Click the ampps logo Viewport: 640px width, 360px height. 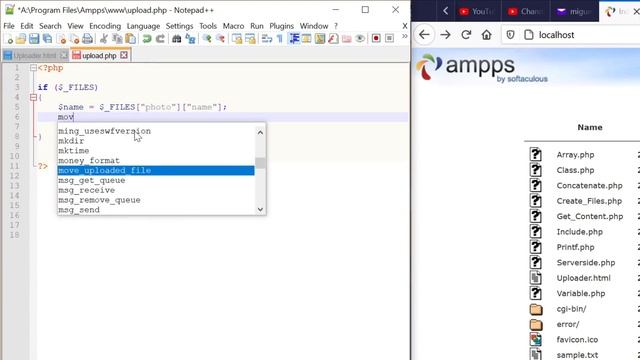(x=482, y=67)
